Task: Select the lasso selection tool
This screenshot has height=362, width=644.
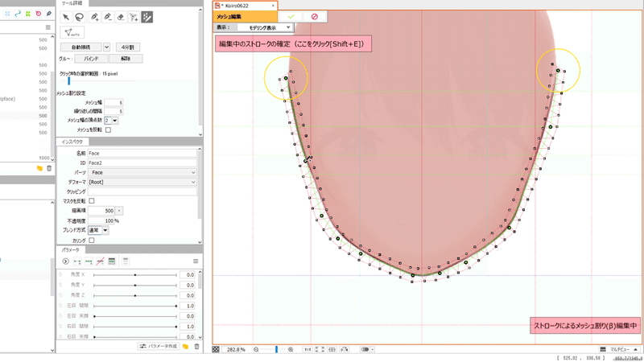Action: (79, 17)
